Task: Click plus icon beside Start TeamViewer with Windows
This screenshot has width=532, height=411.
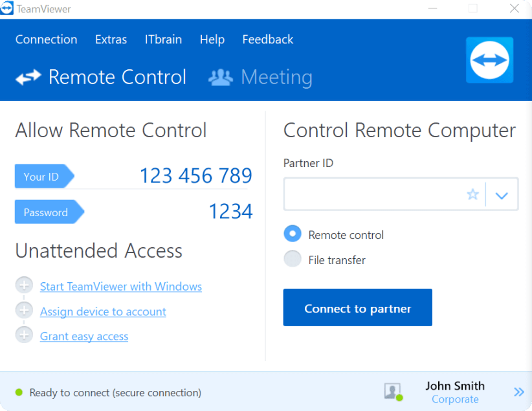Action: pos(24,285)
